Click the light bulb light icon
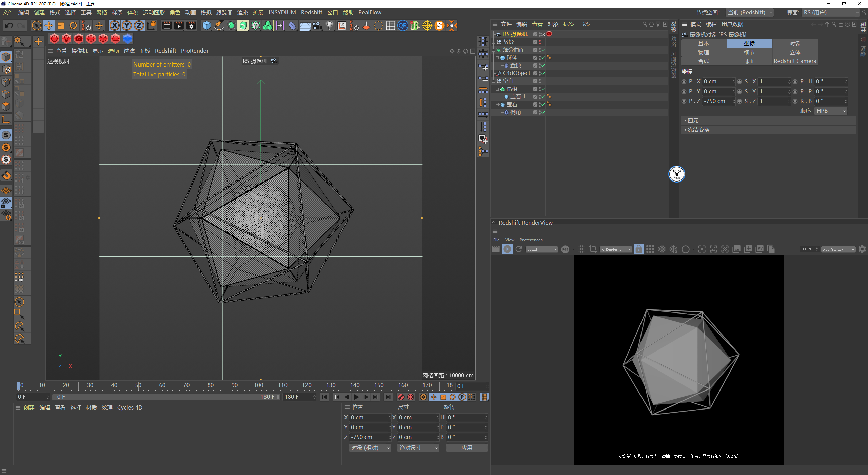This screenshot has height=475, width=868. 329,26
